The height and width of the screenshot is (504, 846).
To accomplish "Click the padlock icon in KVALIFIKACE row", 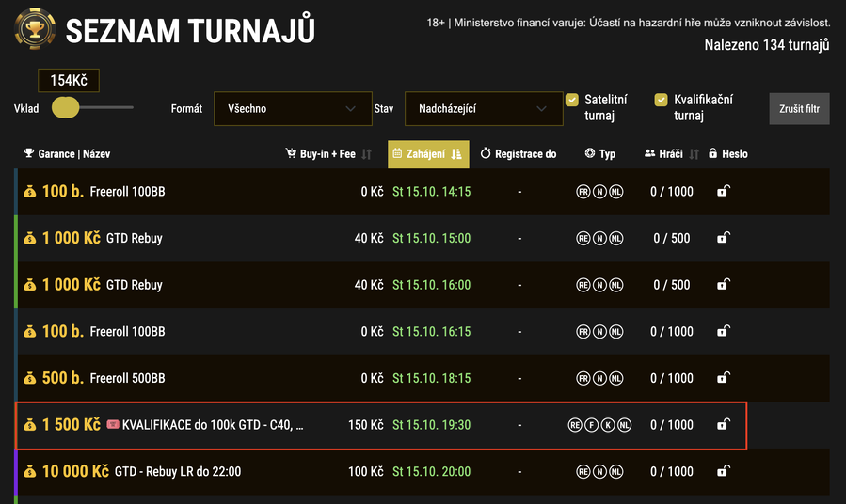I will [723, 425].
